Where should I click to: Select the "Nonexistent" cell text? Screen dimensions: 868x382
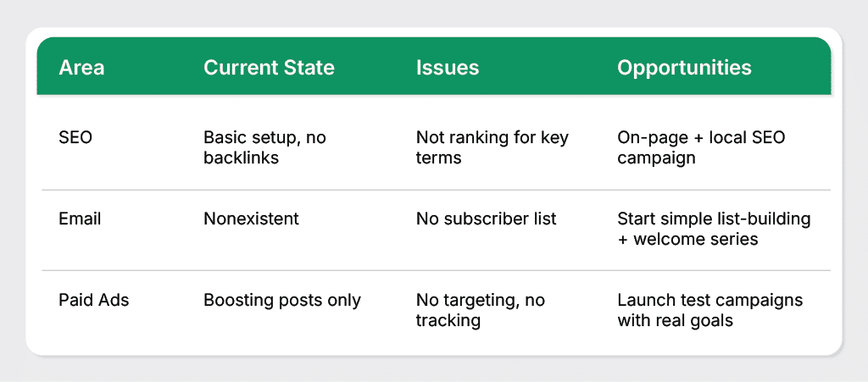[251, 219]
